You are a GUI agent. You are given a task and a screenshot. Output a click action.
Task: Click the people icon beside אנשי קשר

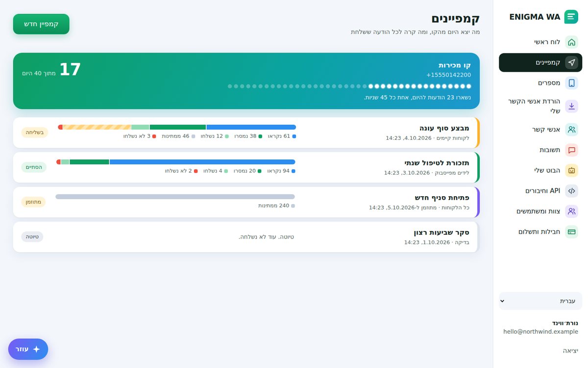571,130
